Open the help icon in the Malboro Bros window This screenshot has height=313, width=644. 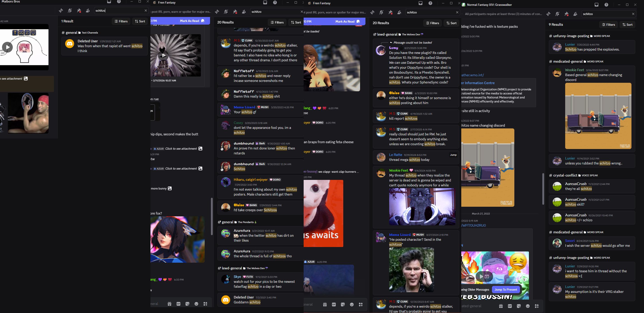coord(119,2)
